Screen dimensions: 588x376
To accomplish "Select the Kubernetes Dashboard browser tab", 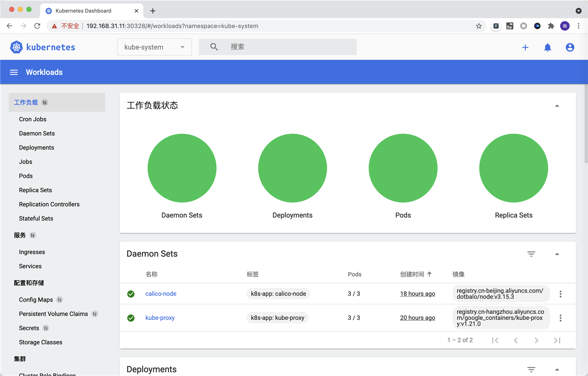I will [92, 11].
